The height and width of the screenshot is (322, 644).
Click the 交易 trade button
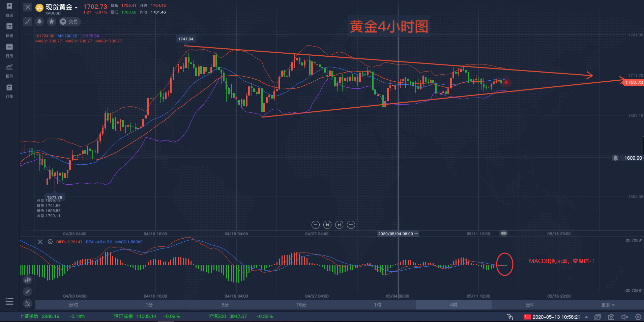(70, 22)
